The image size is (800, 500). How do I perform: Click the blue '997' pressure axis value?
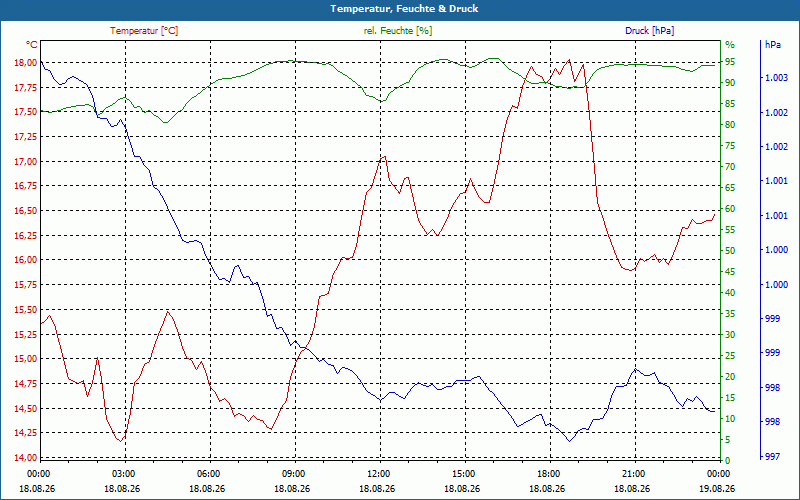click(x=773, y=457)
